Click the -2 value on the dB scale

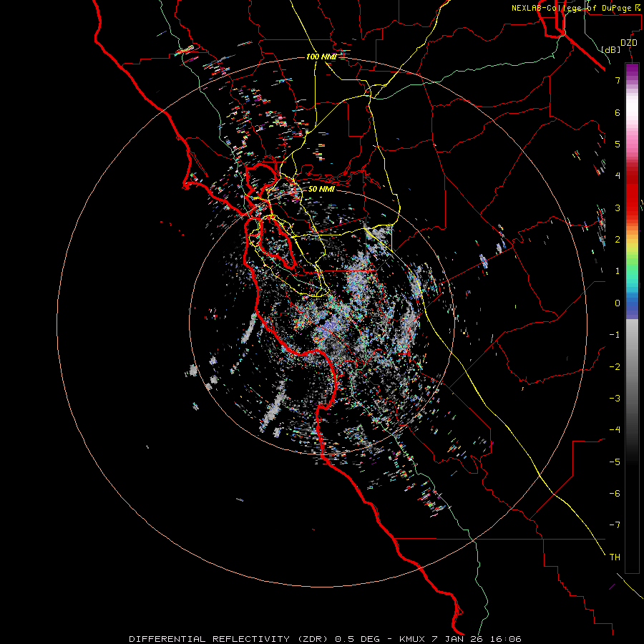[x=615, y=367]
